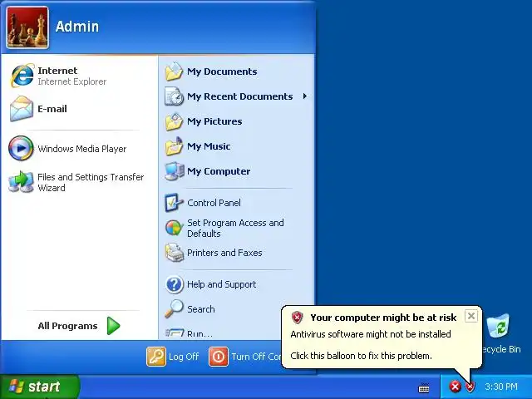Click the My Computer monitor icon
Screen dimensions: 532x399
[x=175, y=171]
